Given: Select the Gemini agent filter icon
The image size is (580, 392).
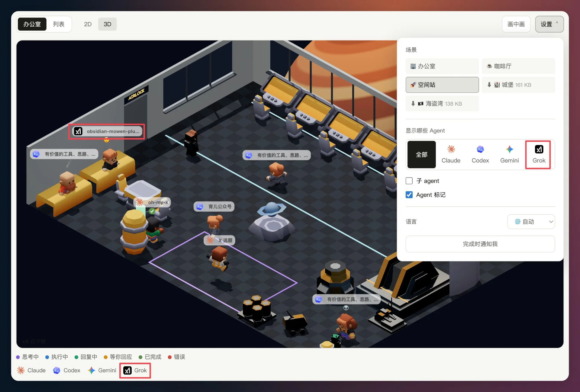Looking at the screenshot, I should pos(509,155).
